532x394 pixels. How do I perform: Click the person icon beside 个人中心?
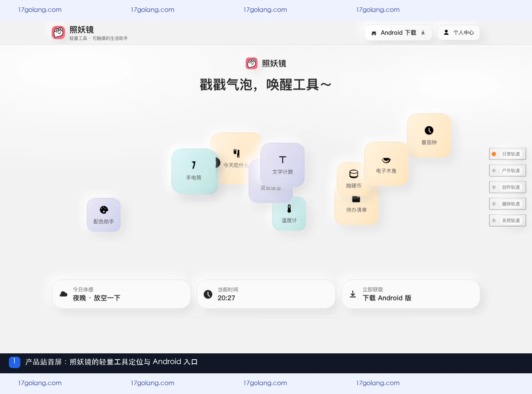point(446,33)
